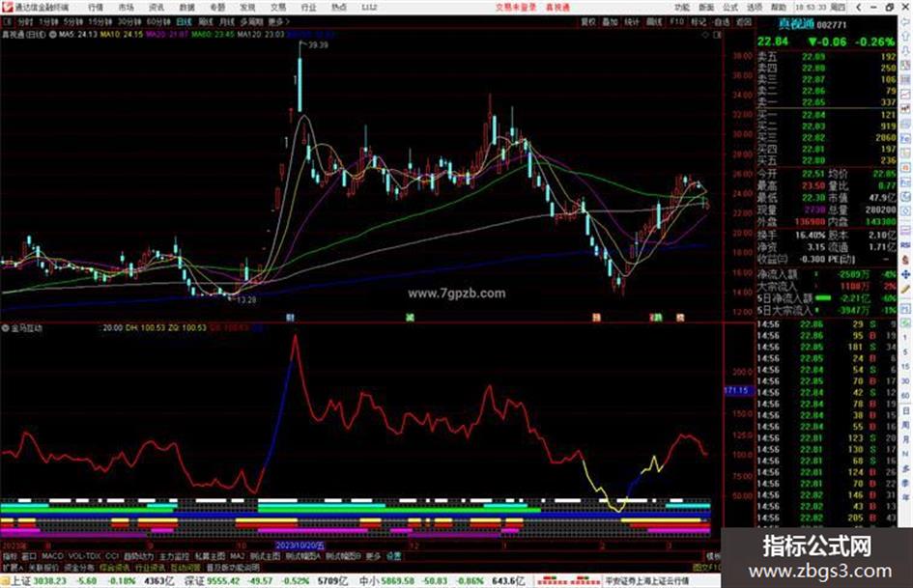Expand the 扩展 panel toggle
The image size is (913, 588).
[13, 567]
